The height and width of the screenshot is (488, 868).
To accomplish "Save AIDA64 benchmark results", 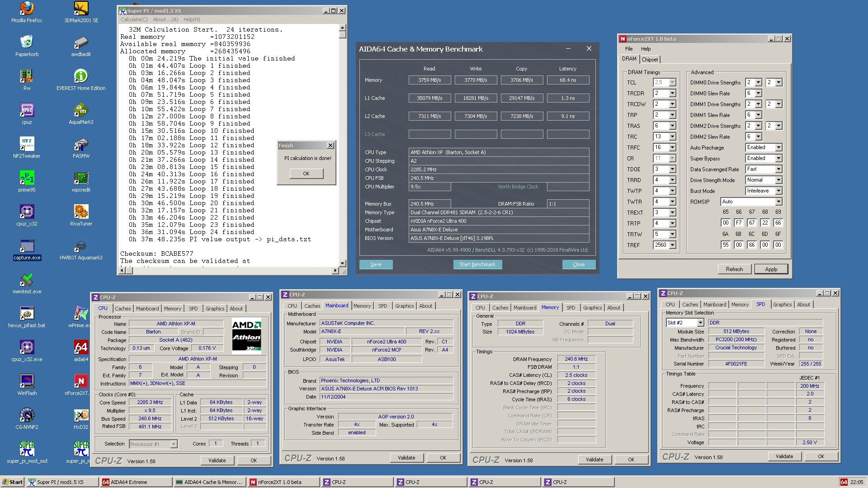I will [376, 264].
